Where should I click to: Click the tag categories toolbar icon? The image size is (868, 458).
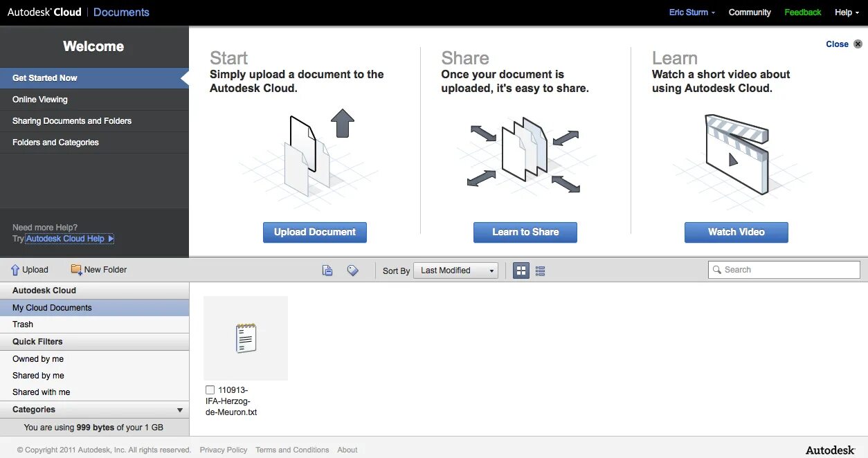click(352, 271)
